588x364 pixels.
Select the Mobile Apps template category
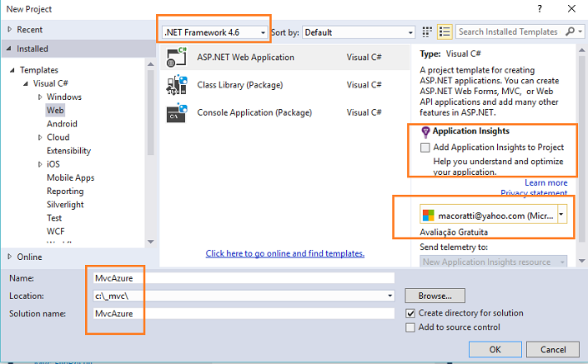click(x=71, y=177)
